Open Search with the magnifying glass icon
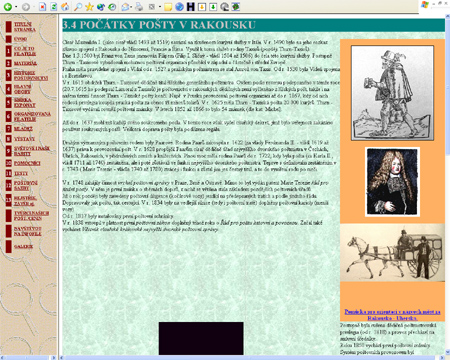 pos(78,7)
